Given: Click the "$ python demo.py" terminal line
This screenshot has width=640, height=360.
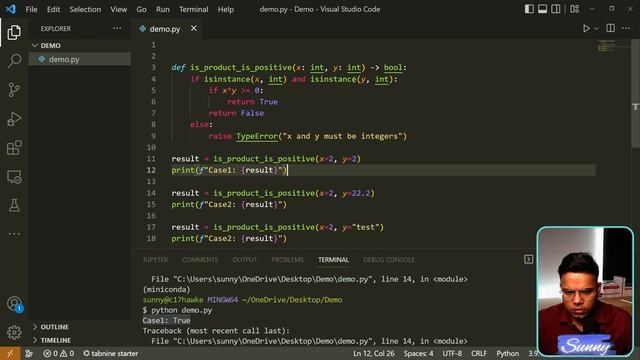Looking at the screenshot, I should (x=177, y=310).
